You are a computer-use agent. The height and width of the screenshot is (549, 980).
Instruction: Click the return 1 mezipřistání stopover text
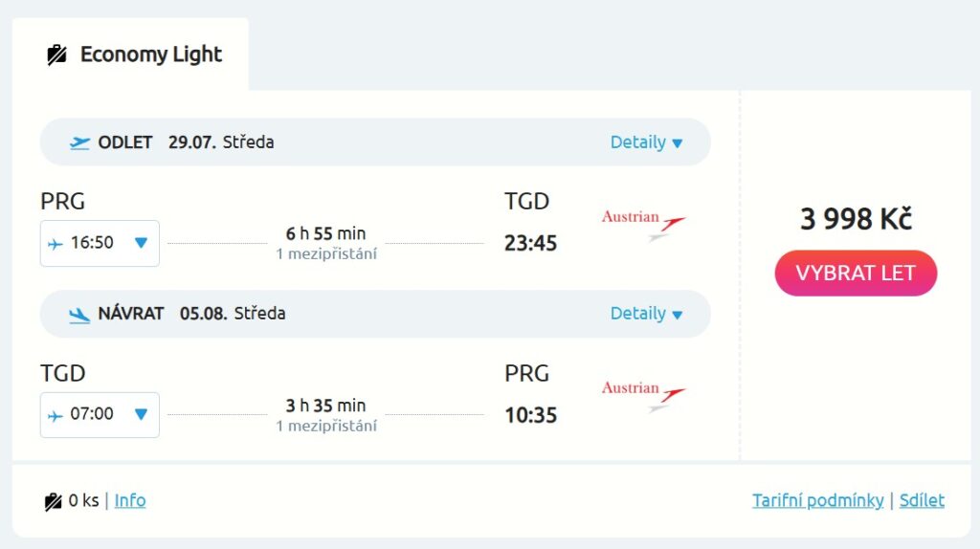point(326,426)
